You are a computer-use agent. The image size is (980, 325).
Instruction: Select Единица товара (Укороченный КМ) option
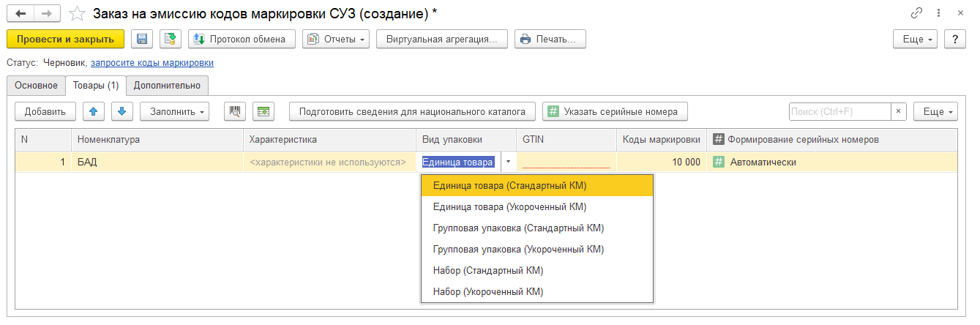[x=510, y=207]
